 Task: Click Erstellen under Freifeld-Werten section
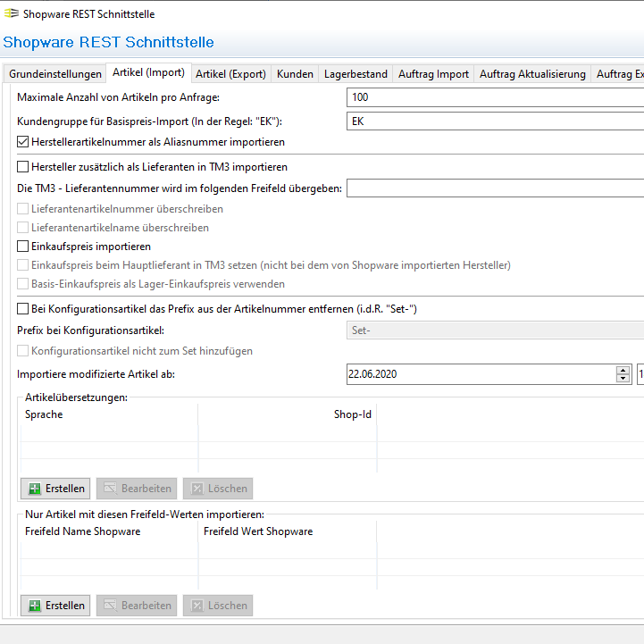[55, 606]
